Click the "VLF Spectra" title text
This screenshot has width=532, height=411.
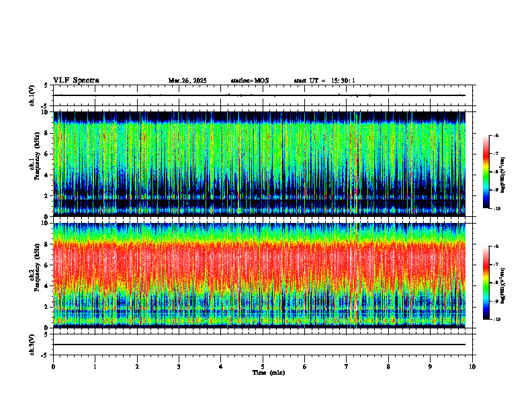76,81
